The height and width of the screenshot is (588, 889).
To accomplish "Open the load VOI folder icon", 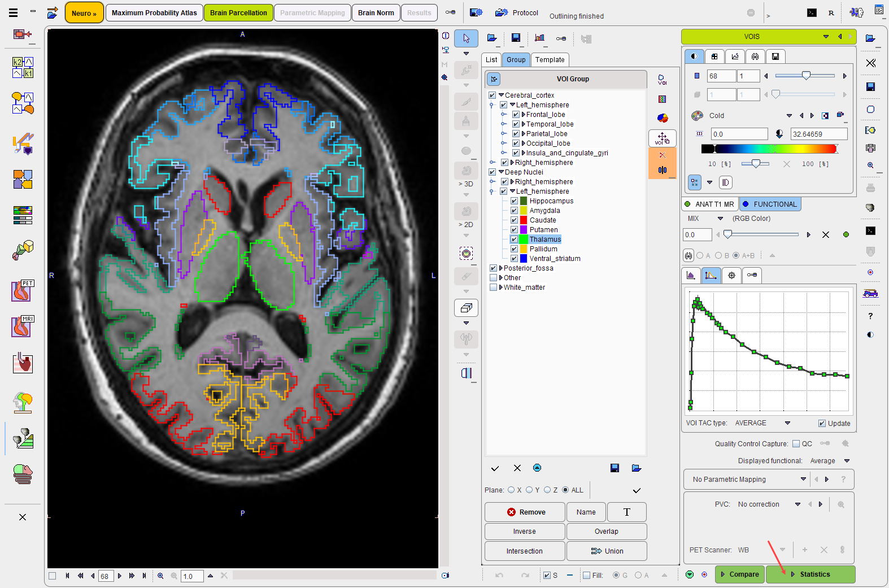I will tap(492, 38).
